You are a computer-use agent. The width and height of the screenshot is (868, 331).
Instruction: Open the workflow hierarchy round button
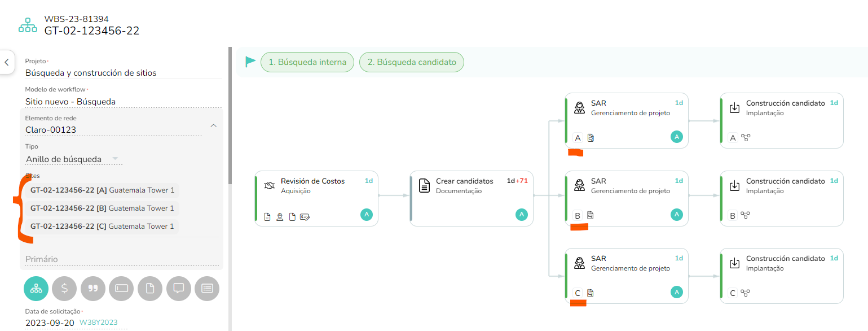(36, 288)
